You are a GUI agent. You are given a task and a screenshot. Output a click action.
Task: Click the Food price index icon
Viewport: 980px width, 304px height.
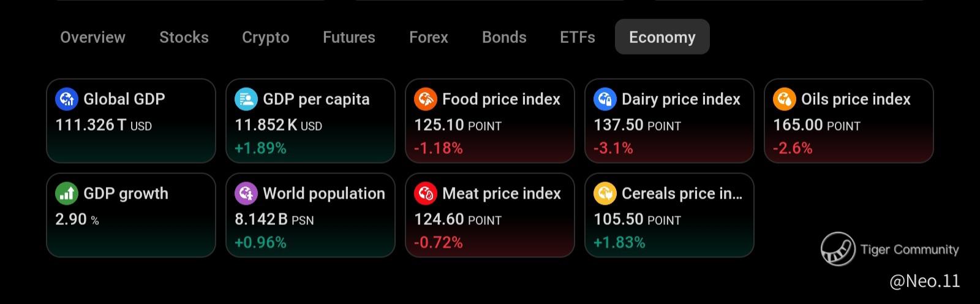[x=425, y=99]
